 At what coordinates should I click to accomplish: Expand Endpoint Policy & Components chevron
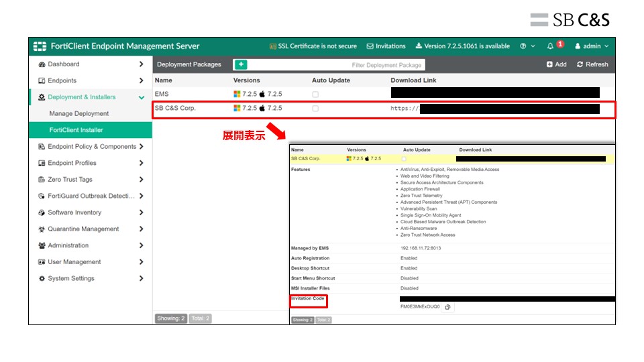pyautogui.click(x=142, y=147)
